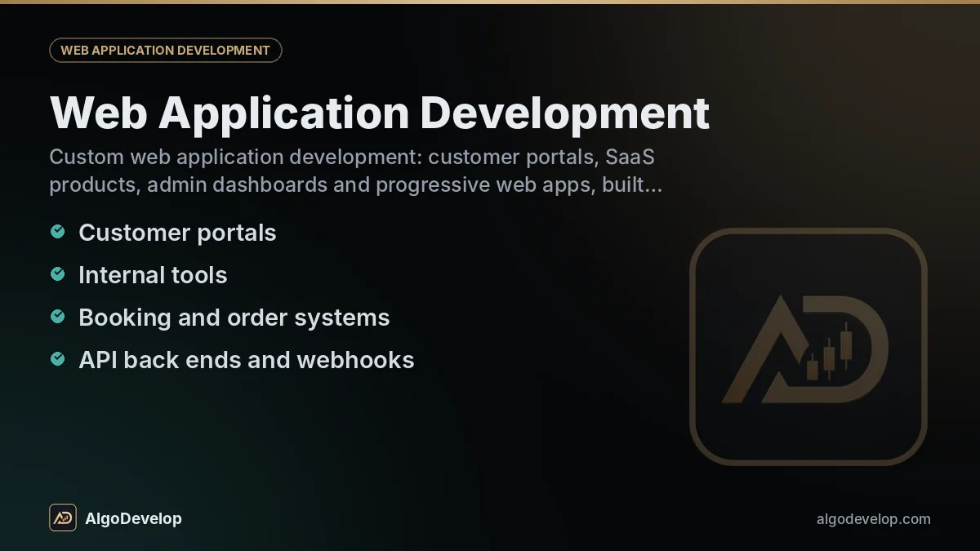
Task: Open the algodevelop.com link
Action: 873,519
